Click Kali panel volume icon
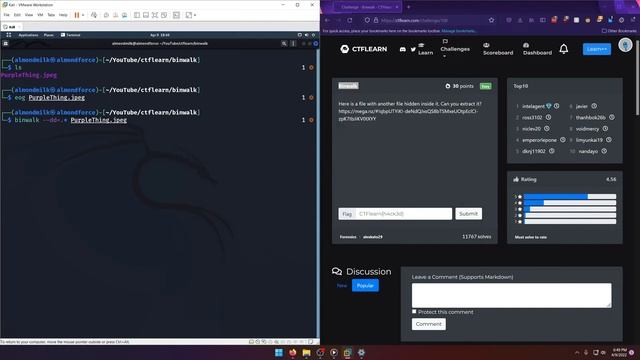The width and height of the screenshot is (640, 360). coord(307,35)
